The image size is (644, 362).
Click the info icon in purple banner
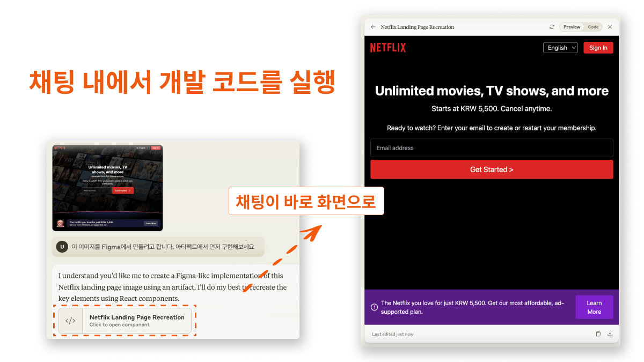pos(374,307)
